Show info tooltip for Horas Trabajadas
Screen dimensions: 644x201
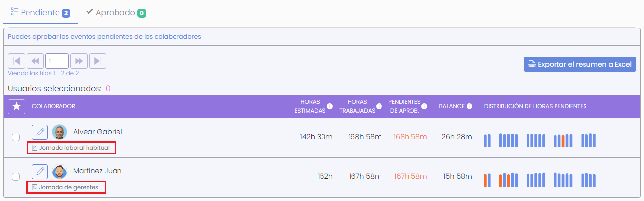click(x=379, y=106)
